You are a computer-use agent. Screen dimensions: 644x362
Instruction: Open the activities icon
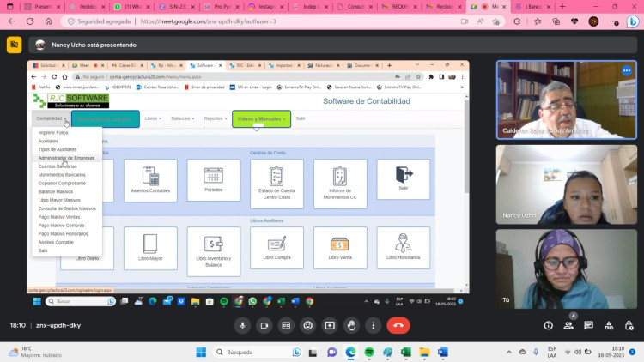click(609, 325)
